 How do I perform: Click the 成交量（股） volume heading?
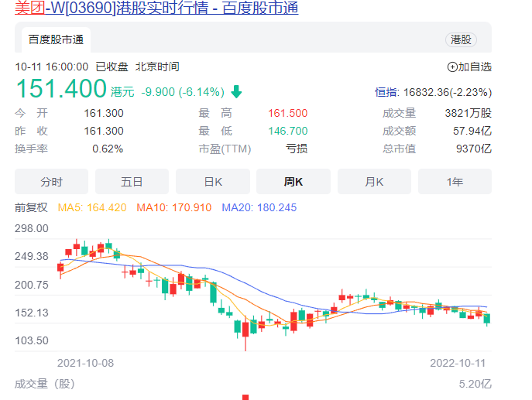click(44, 384)
